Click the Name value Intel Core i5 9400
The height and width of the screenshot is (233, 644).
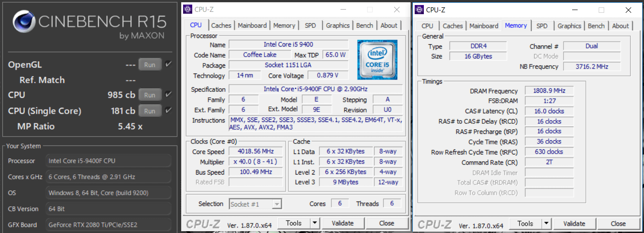point(288,45)
